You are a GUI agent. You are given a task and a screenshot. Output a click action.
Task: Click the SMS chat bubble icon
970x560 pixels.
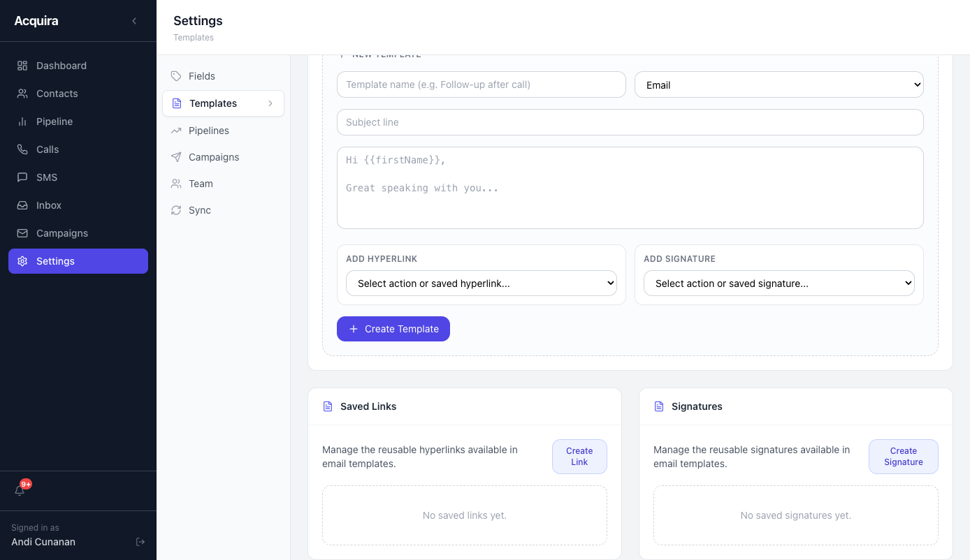point(21,177)
